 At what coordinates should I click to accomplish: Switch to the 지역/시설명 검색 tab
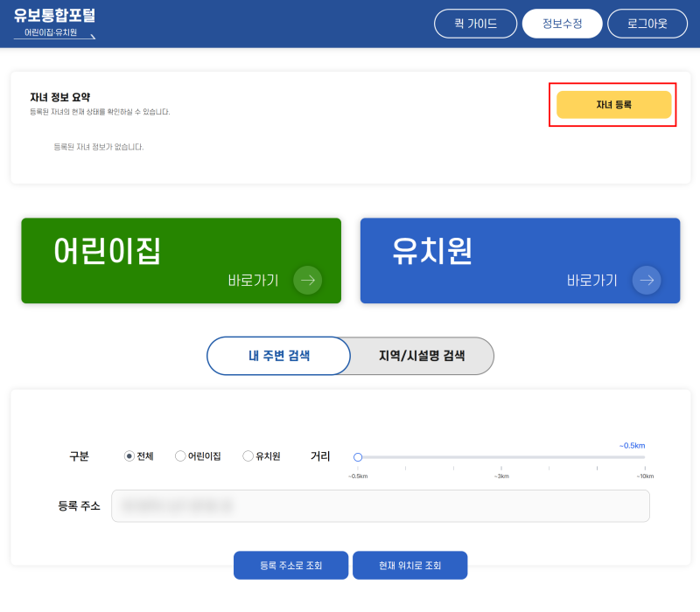coord(422,356)
